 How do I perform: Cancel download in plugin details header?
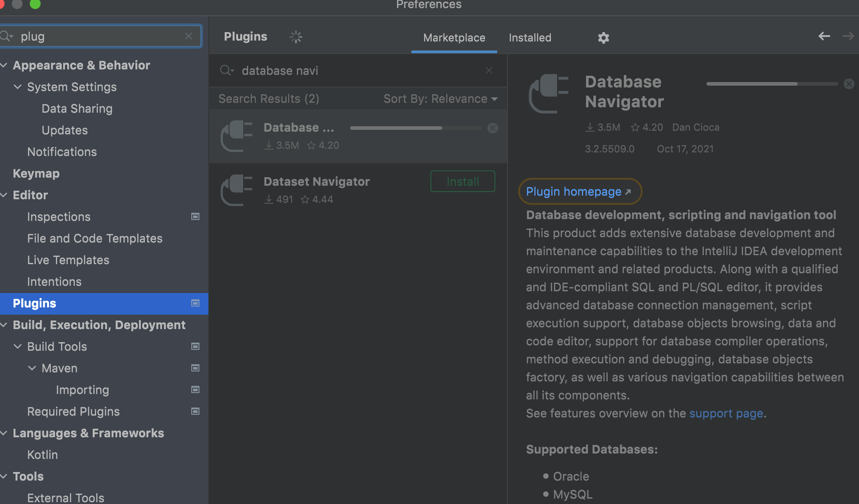[x=849, y=84]
